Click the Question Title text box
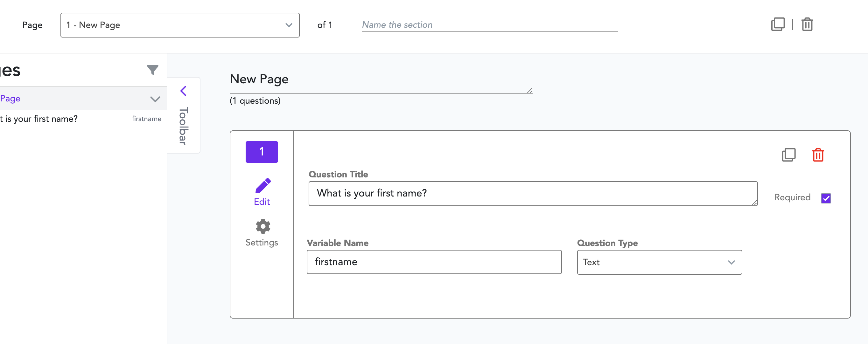The image size is (868, 344). [x=532, y=193]
